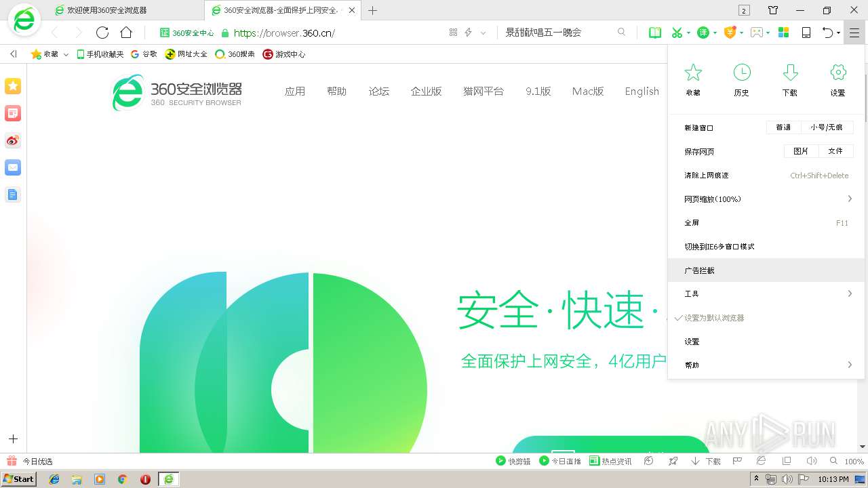This screenshot has height=488, width=868.
Task: Choose 切换到IE6多窗口模式
Action: click(766, 247)
